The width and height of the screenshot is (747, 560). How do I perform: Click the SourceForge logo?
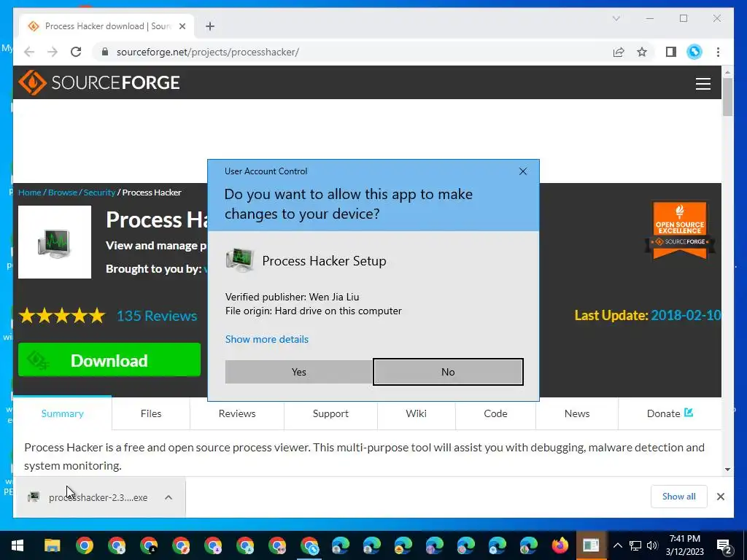(x=99, y=82)
